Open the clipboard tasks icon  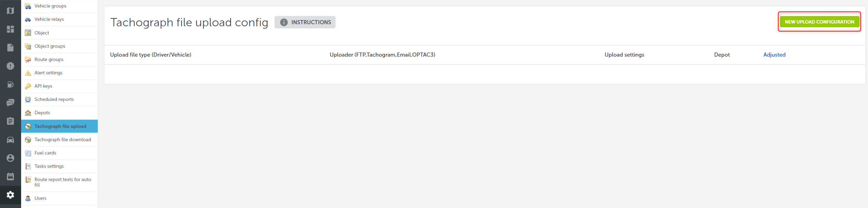click(11, 121)
